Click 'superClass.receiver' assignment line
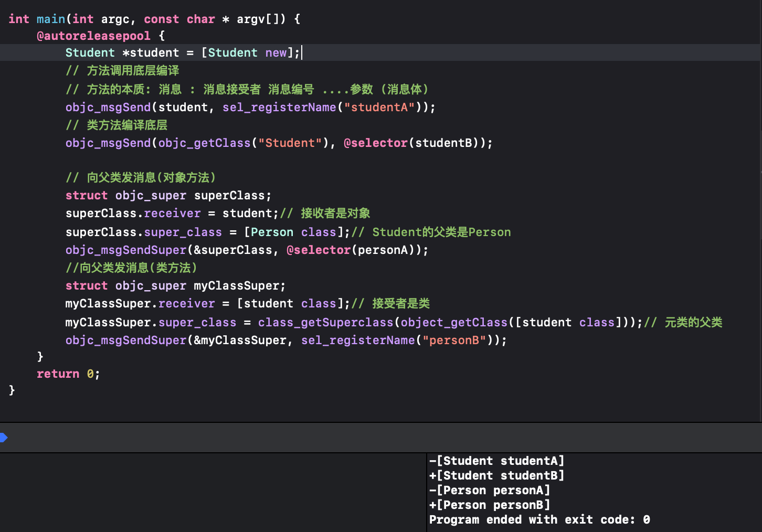762x532 pixels. (x=172, y=213)
